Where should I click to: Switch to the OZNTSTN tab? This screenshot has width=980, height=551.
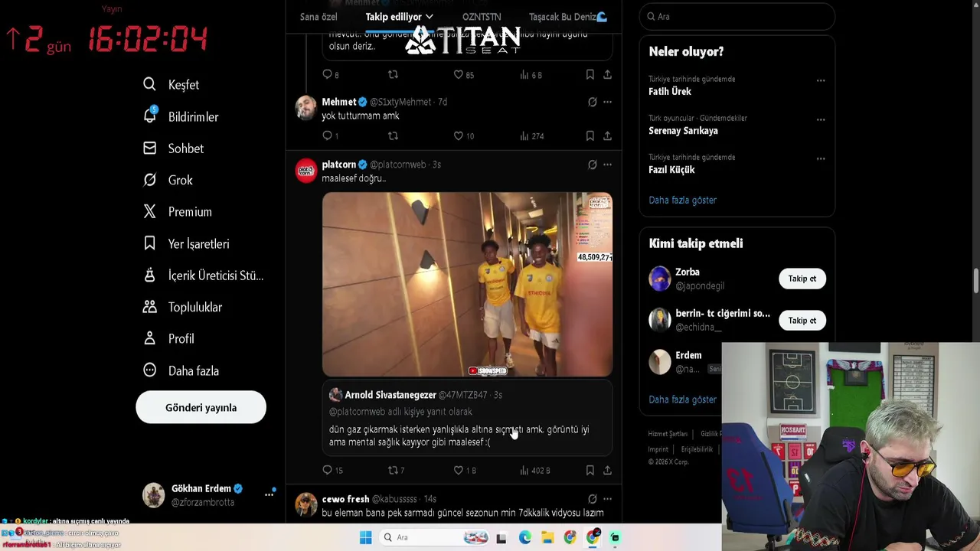(482, 17)
